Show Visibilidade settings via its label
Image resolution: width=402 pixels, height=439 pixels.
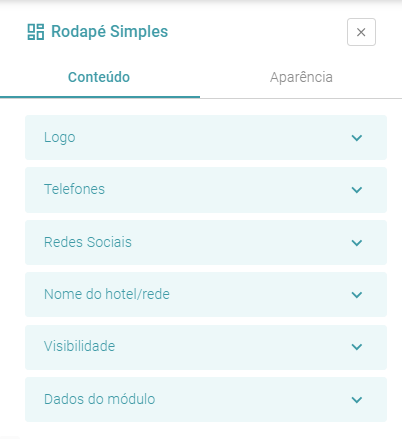coord(79,346)
